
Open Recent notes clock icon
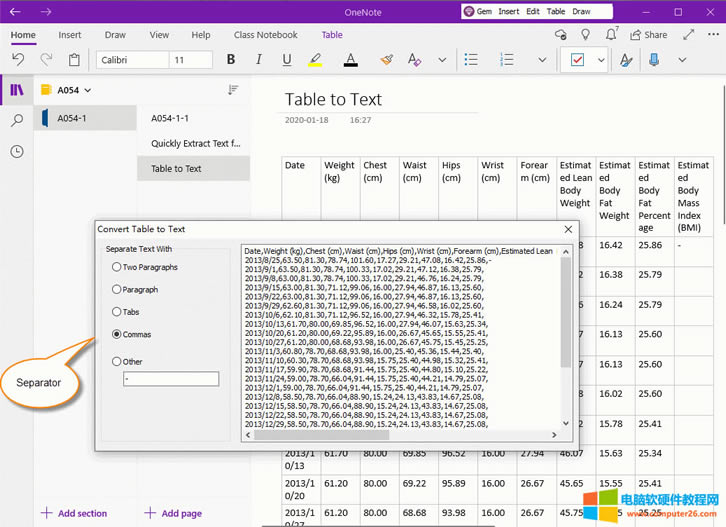coord(17,152)
